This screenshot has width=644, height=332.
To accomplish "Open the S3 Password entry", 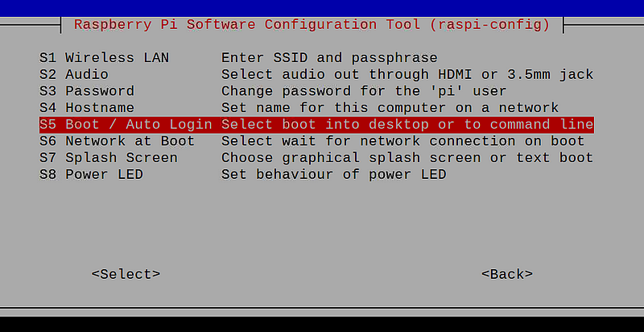I will click(87, 91).
